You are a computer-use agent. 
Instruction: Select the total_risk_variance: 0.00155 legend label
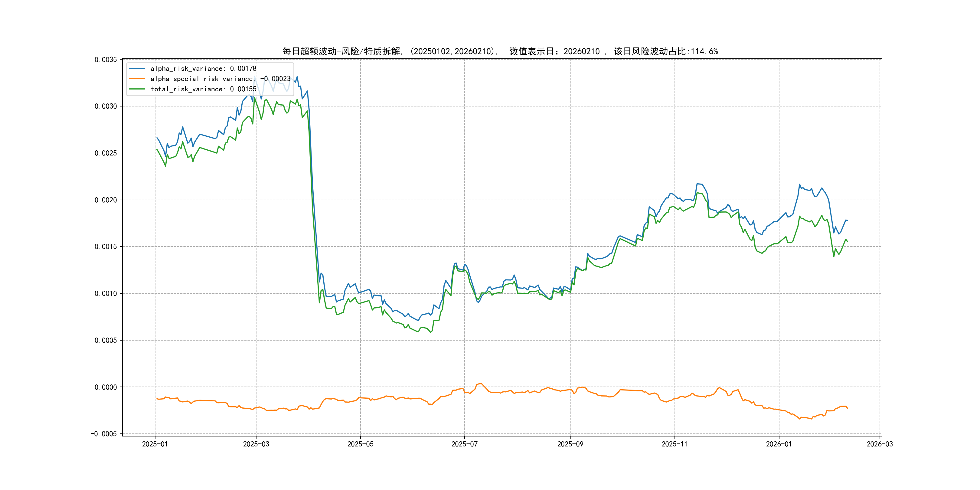point(203,89)
